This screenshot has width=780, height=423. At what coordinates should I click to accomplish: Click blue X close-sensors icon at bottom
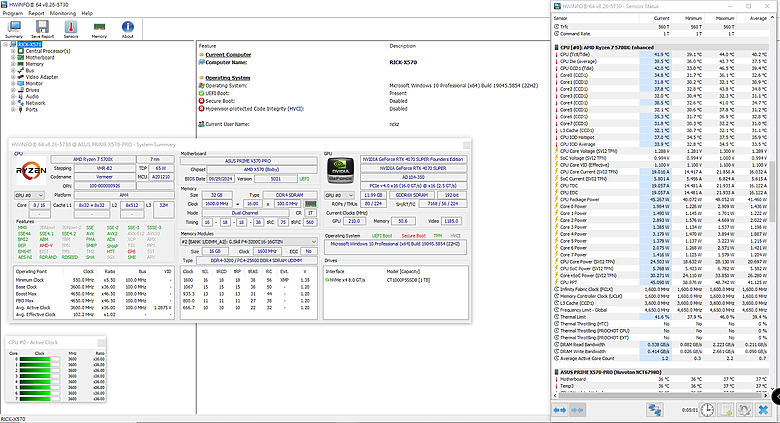(x=763, y=410)
